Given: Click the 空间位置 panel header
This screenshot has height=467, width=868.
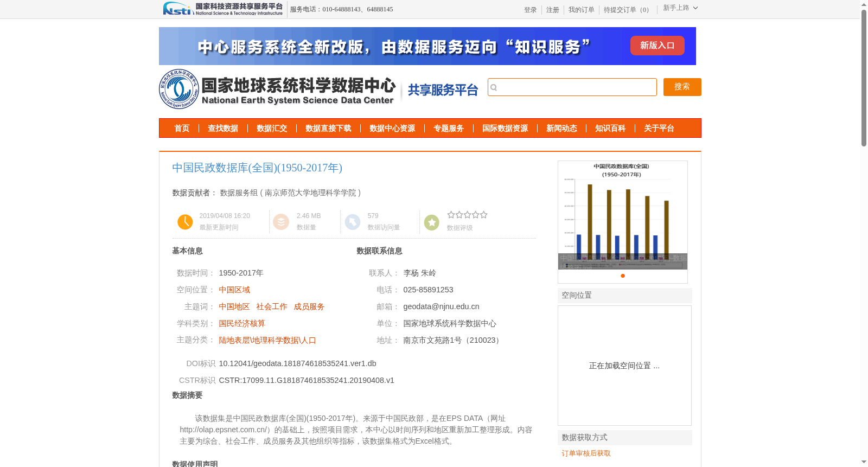Looking at the screenshot, I should 625,296.
